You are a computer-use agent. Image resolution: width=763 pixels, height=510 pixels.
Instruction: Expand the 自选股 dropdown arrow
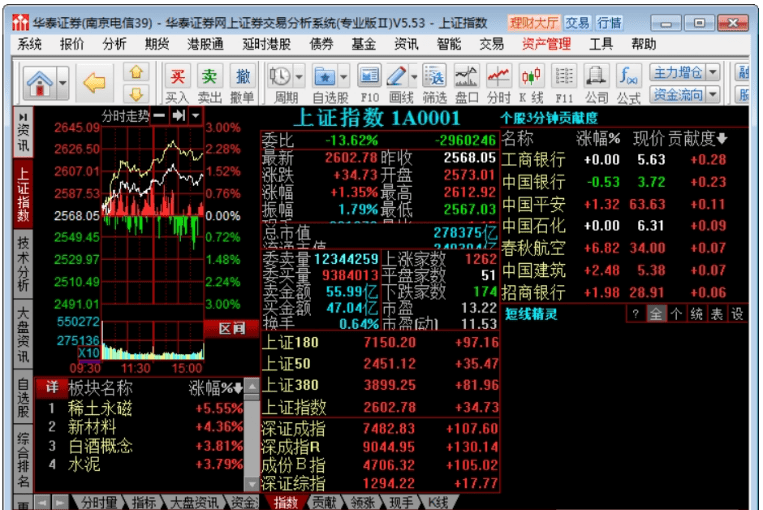(x=344, y=77)
